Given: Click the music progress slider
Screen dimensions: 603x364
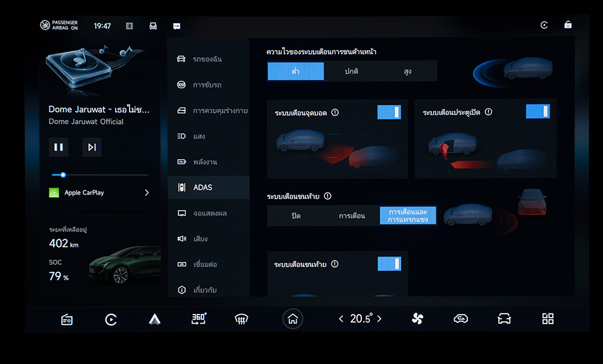Looking at the screenshot, I should pyautogui.click(x=99, y=175).
